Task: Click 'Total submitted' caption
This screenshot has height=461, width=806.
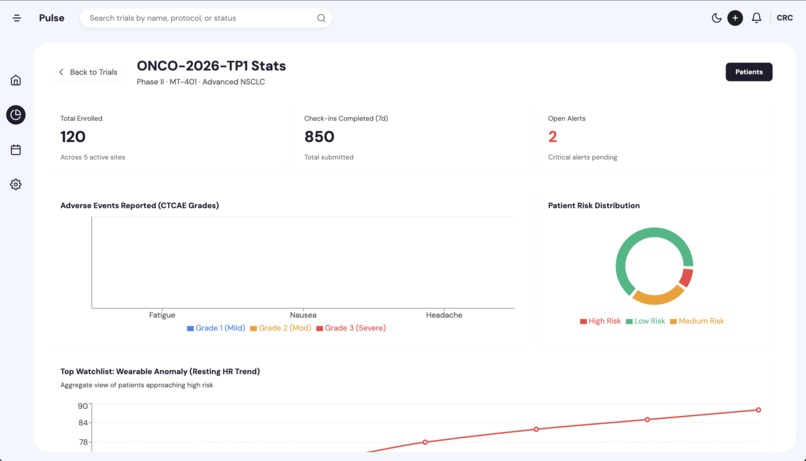Action: 329,157
